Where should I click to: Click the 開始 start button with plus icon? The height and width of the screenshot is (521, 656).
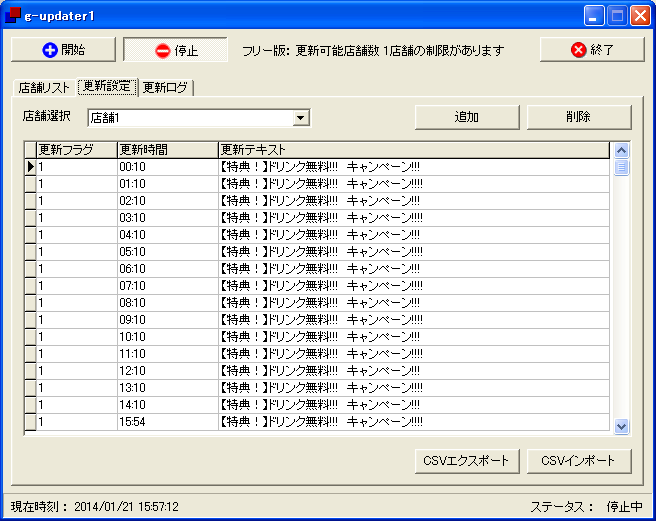[63, 50]
